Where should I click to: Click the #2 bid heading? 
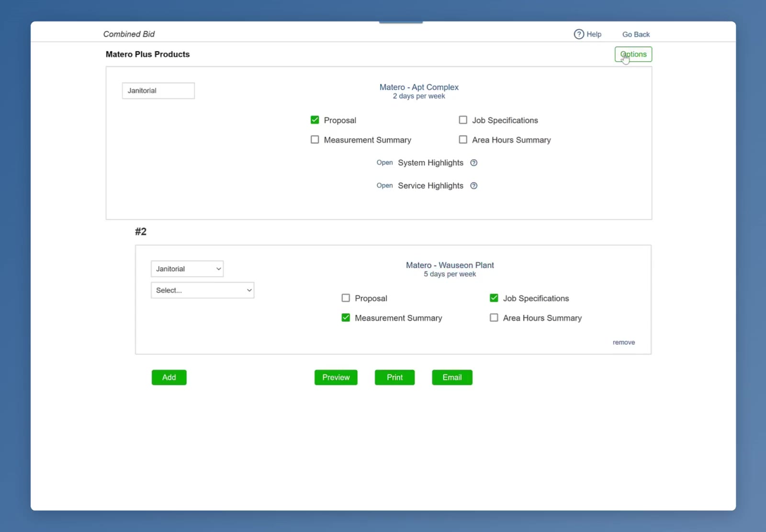click(x=141, y=232)
